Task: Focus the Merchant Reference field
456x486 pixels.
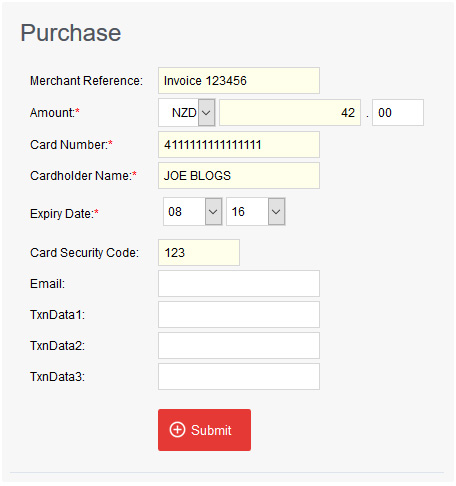Action: (239, 81)
